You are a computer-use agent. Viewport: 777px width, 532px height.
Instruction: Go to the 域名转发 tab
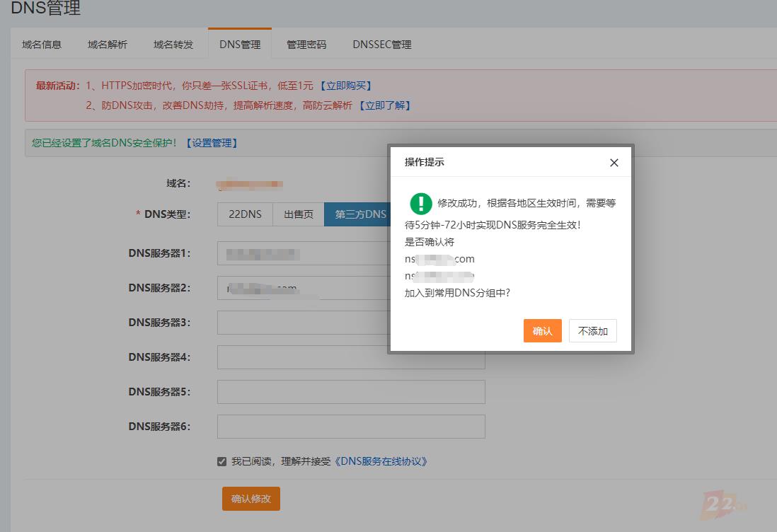[173, 45]
